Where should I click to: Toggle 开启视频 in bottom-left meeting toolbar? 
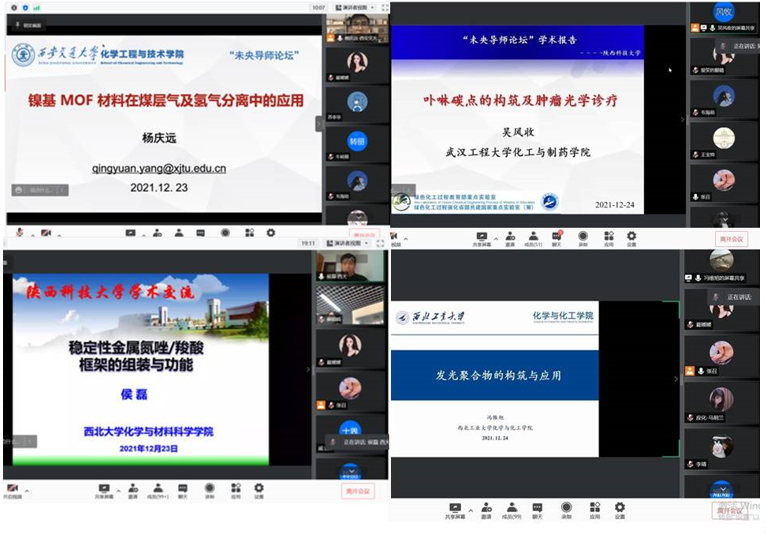[x=13, y=491]
